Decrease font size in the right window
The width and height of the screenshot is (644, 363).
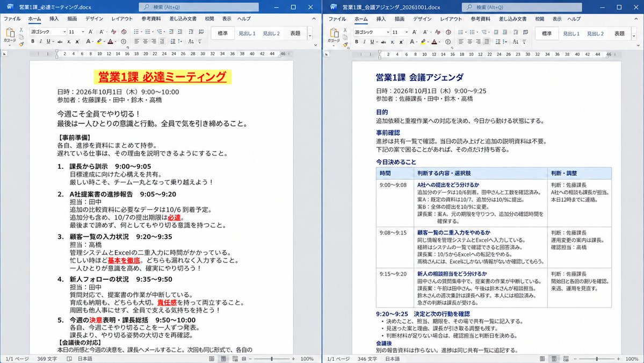[x=425, y=32]
